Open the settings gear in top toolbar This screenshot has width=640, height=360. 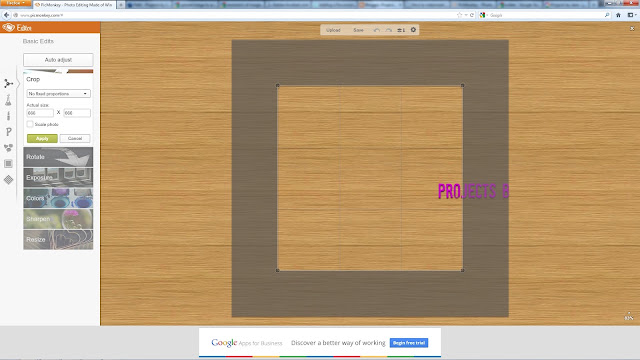[413, 30]
